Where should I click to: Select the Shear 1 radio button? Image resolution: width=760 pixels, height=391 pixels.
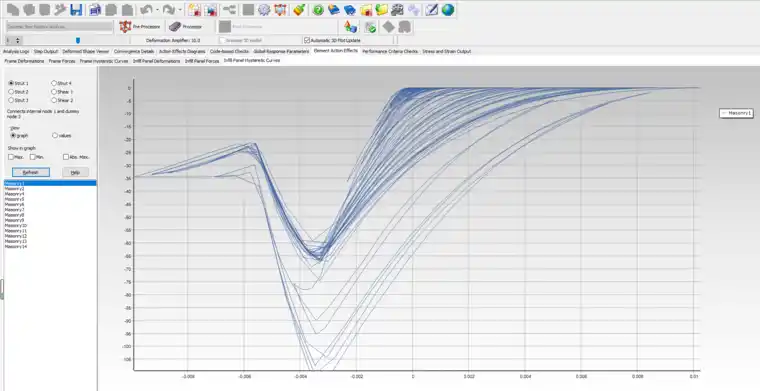click(54, 92)
